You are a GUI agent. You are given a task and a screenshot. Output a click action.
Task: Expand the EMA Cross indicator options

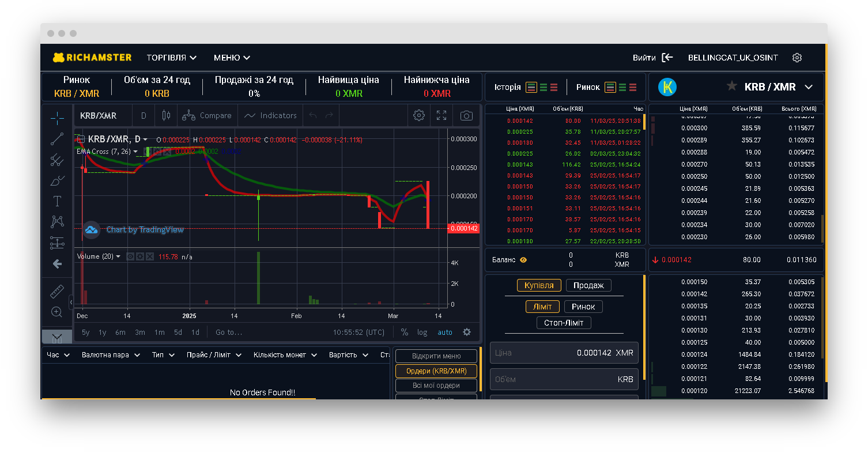click(x=135, y=152)
